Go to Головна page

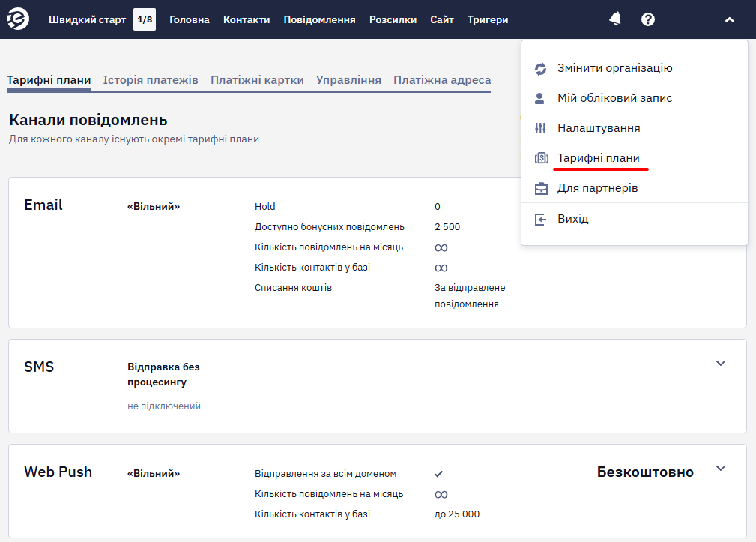point(190,19)
